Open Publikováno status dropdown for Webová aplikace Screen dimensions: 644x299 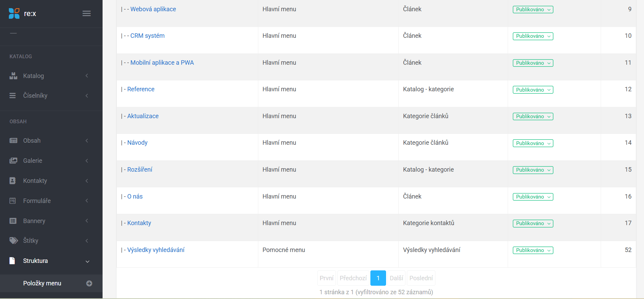click(533, 10)
